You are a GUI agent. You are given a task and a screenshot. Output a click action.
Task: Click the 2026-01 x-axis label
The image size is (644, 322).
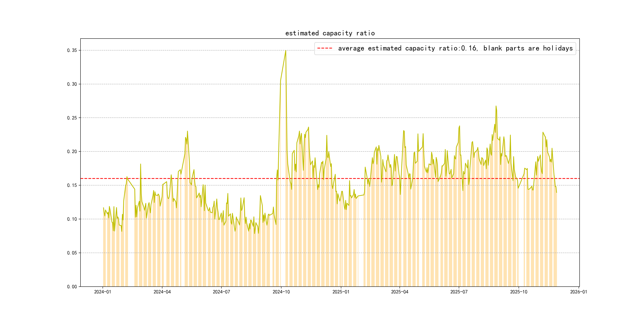(578, 292)
